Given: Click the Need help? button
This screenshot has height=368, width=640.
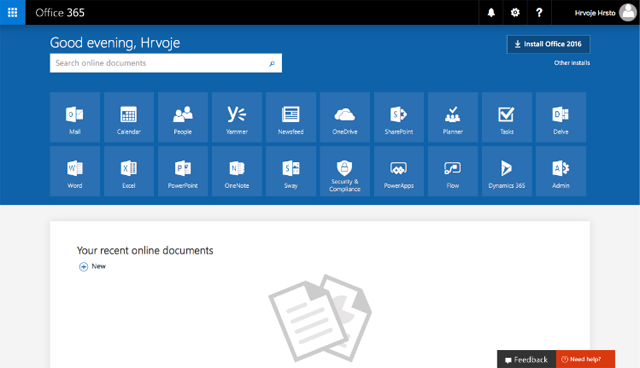Looking at the screenshot, I should coord(585,359).
